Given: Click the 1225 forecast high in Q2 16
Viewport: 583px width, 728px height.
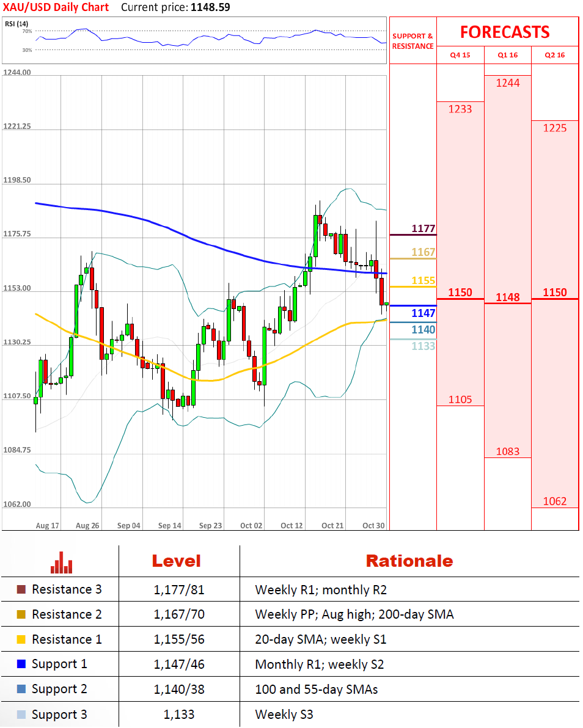Looking at the screenshot, I should 555,128.
